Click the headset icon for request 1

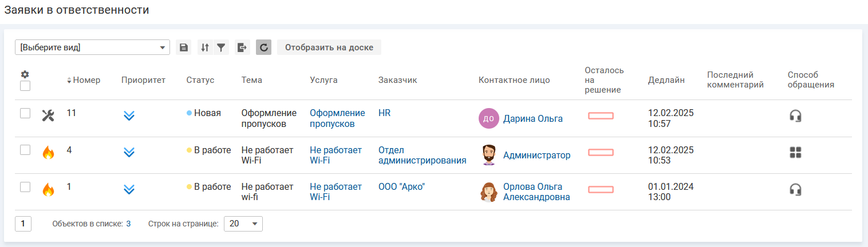coord(795,189)
